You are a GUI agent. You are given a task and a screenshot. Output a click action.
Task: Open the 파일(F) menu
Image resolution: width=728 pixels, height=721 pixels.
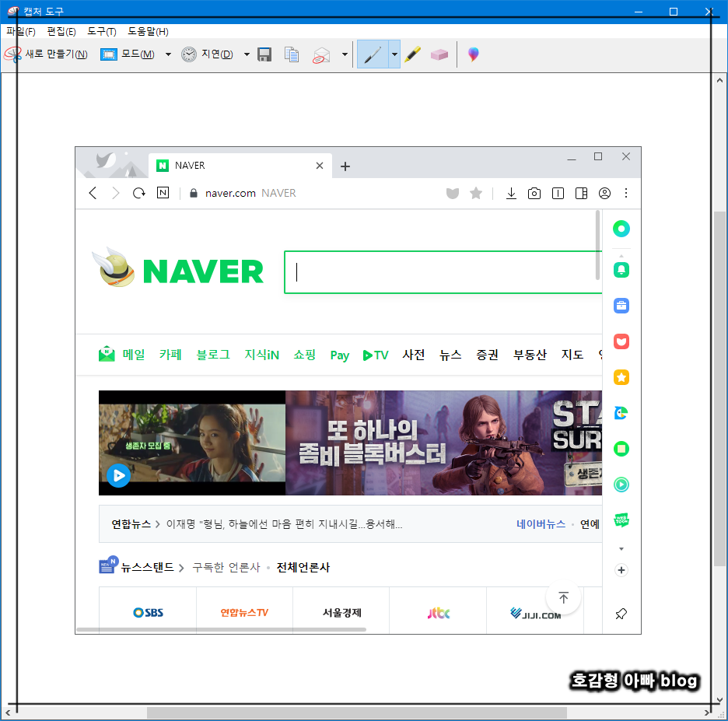coord(21,32)
